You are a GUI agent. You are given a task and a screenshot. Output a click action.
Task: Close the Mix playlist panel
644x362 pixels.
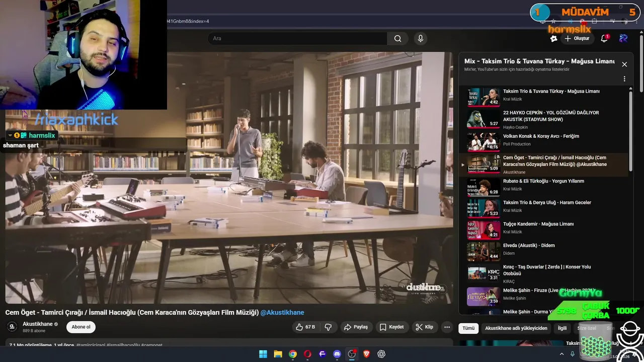tap(624, 64)
